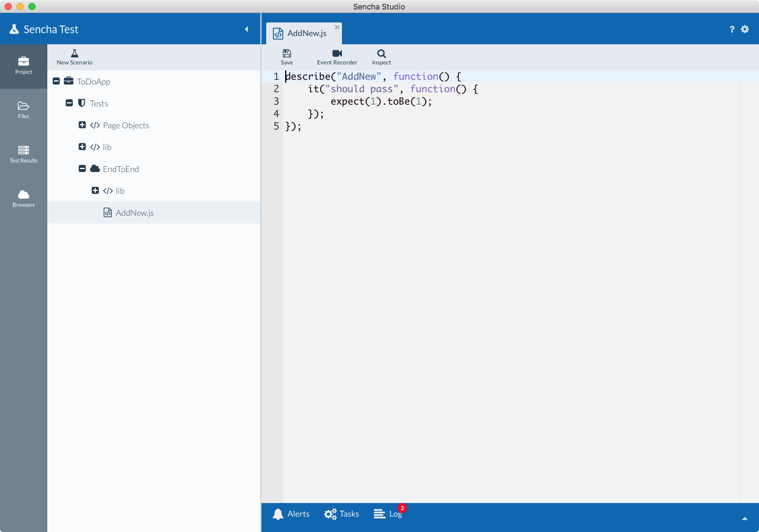759x532 pixels.
Task: Click the describe keyword on line 1
Action: 308,76
